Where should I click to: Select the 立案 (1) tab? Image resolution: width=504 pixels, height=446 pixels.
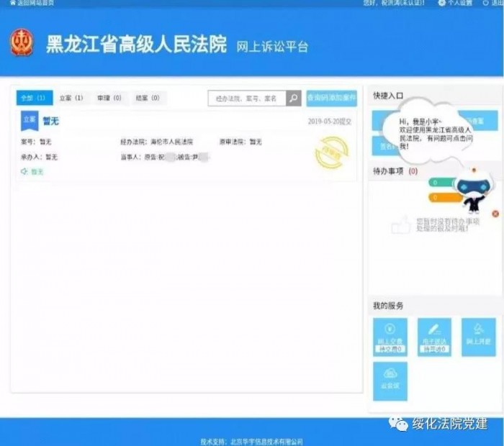[71, 98]
